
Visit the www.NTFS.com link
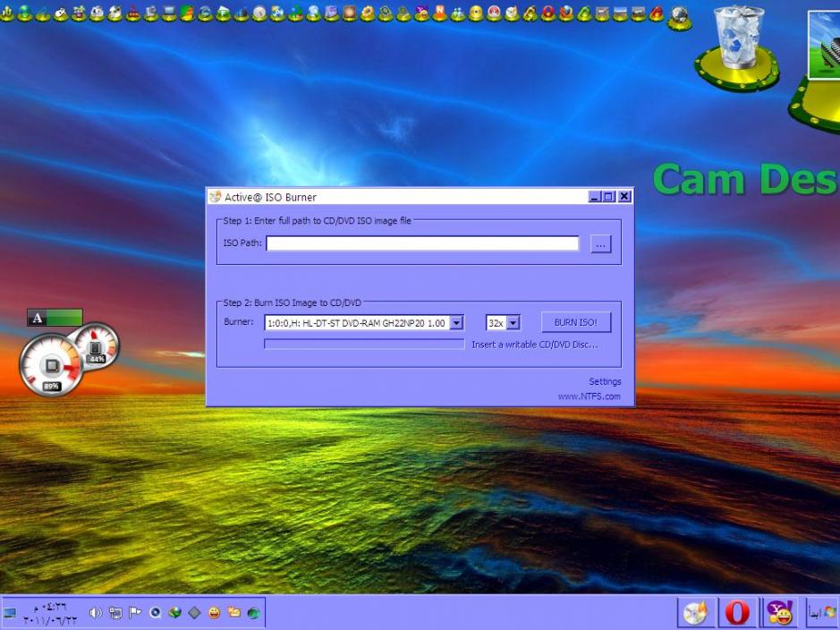(589, 396)
